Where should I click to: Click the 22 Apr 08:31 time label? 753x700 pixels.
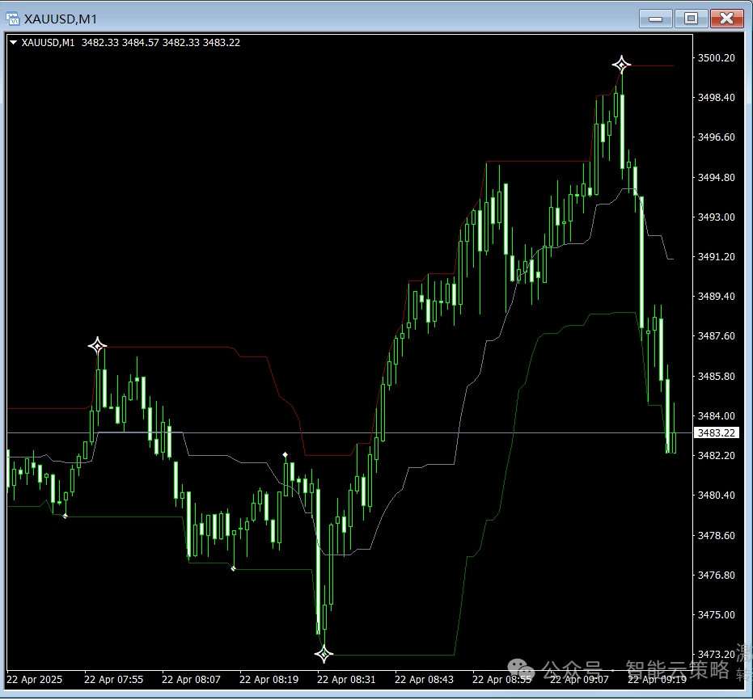click(x=346, y=679)
